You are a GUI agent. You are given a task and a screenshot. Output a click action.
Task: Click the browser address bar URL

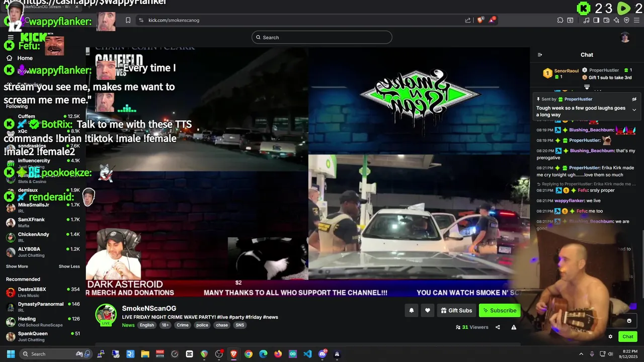point(174,20)
